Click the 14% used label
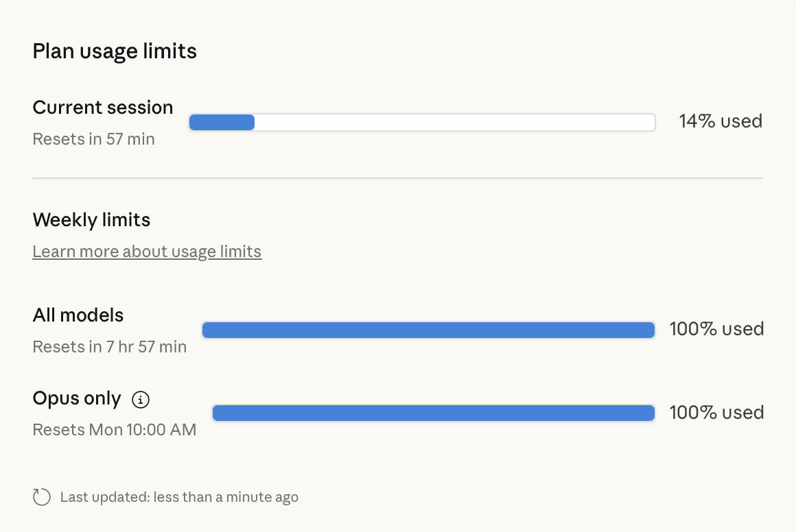The height and width of the screenshot is (532, 796). pyautogui.click(x=720, y=121)
